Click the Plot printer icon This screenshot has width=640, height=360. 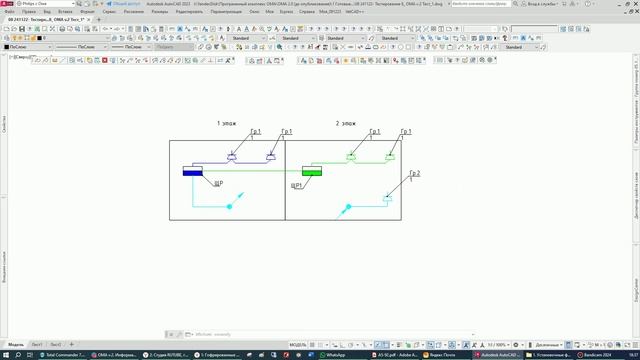62,29
